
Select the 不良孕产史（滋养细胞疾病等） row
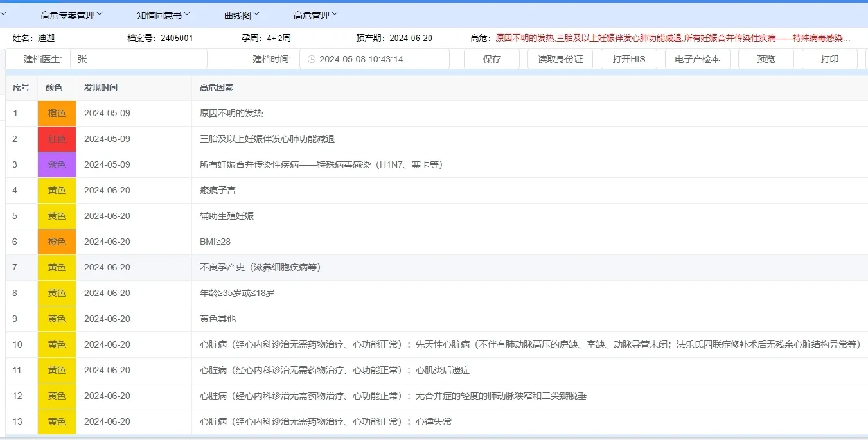(x=437, y=267)
